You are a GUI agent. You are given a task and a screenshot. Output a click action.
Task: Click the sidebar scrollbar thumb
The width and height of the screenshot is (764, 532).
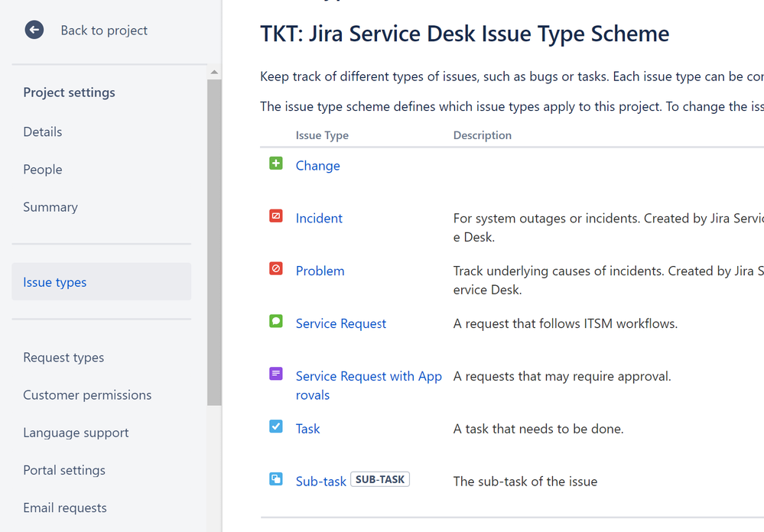tap(214, 242)
